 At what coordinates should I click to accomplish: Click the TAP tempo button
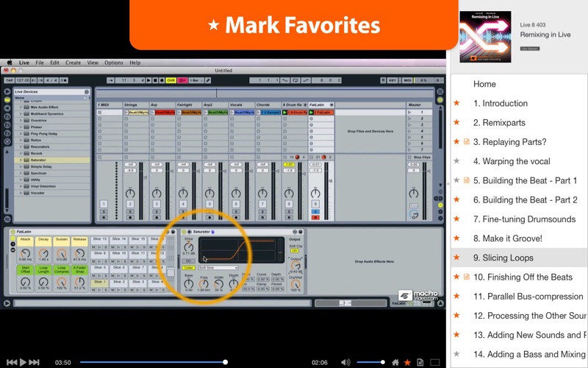point(10,80)
